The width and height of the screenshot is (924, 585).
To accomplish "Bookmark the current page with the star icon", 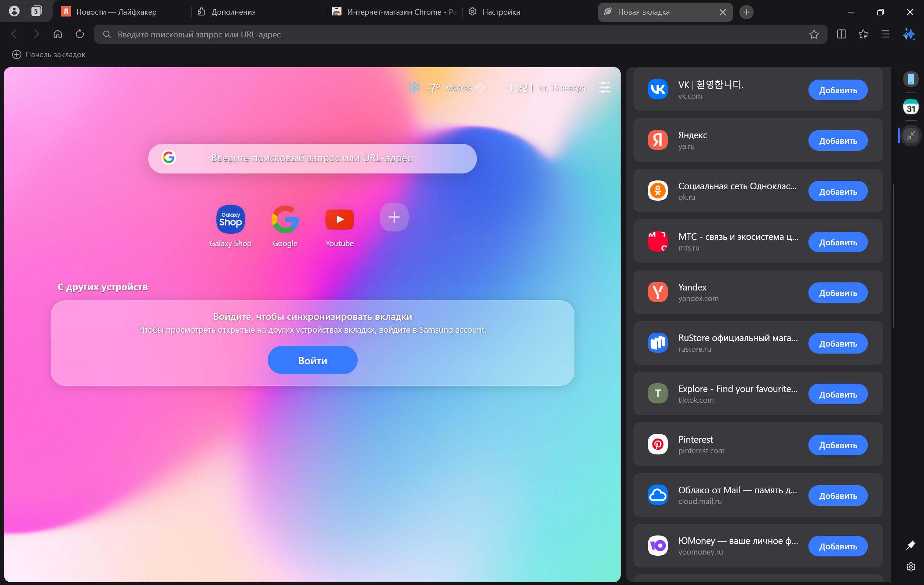I will click(815, 34).
